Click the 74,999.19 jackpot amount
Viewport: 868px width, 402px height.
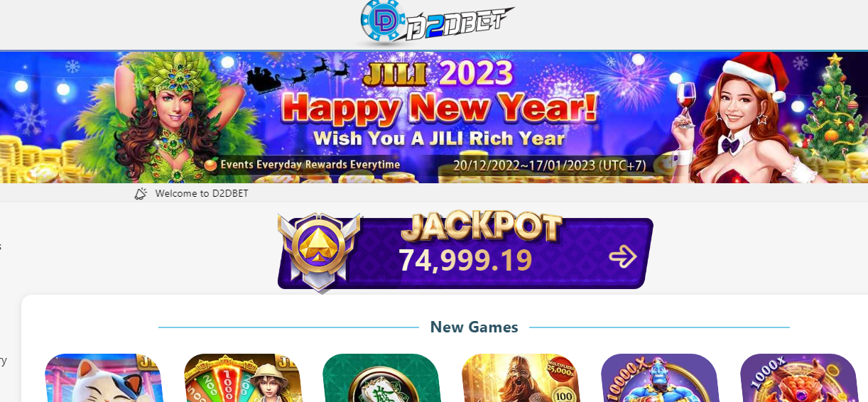click(x=465, y=261)
